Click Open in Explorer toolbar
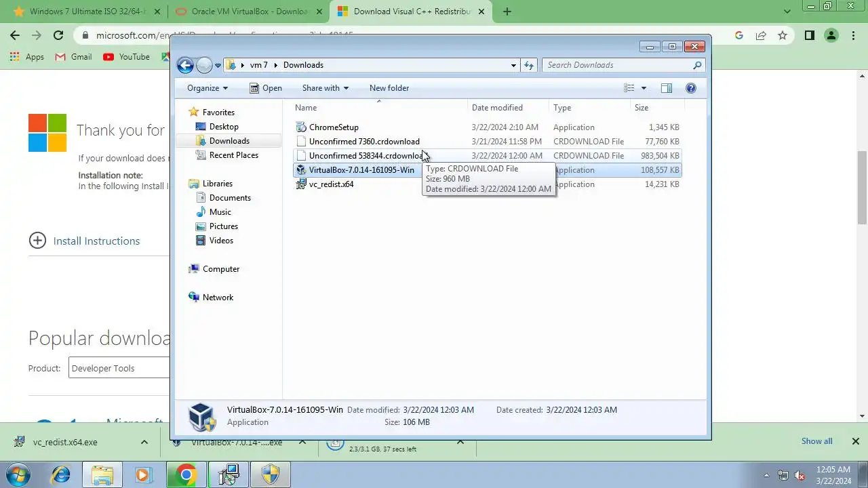Image resolution: width=868 pixels, height=488 pixels. tap(266, 88)
